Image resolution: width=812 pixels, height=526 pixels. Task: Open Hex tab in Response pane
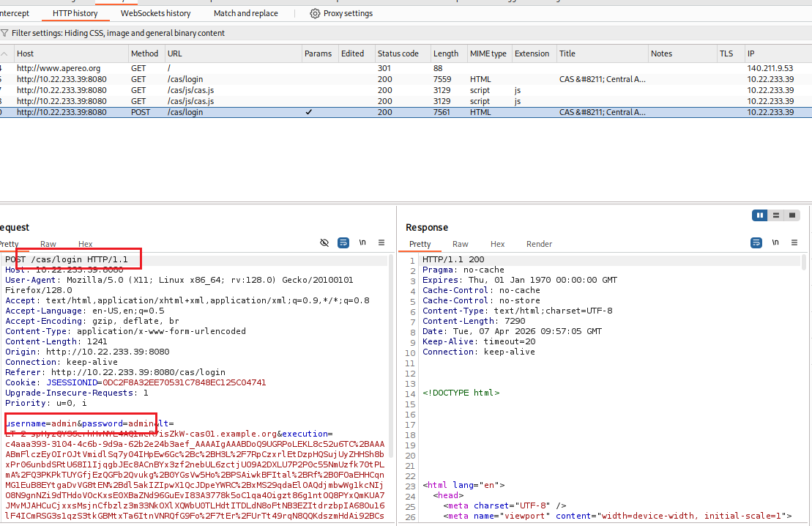tap(498, 244)
